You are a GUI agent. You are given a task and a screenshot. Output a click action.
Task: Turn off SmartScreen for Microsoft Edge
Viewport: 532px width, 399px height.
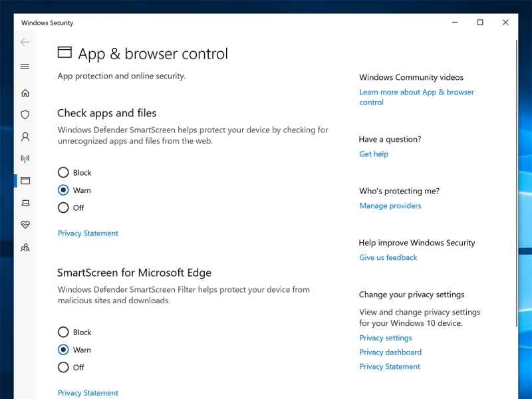(x=63, y=367)
